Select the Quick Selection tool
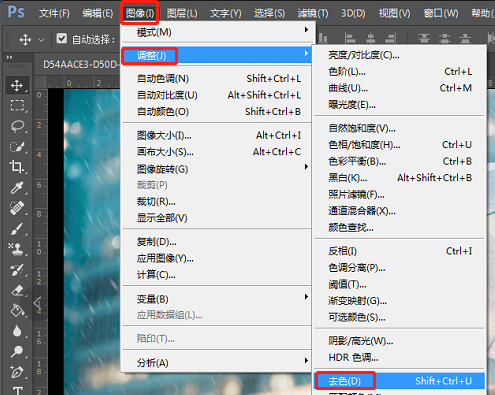This screenshot has height=395, width=495. coord(17,147)
